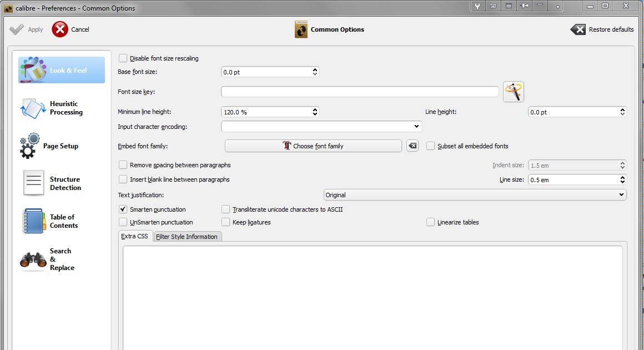
Task: Click the 'Common Options' heading text
Action: (338, 29)
